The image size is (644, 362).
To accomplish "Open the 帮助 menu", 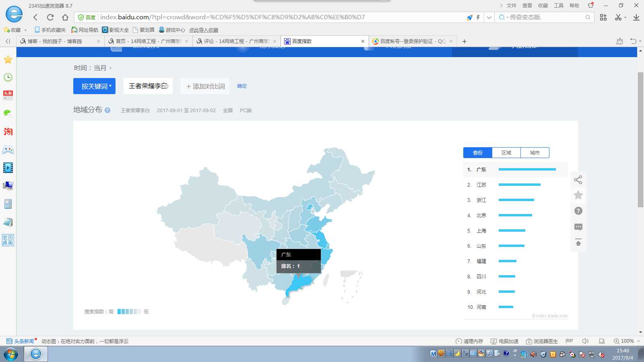I will pyautogui.click(x=574, y=6).
